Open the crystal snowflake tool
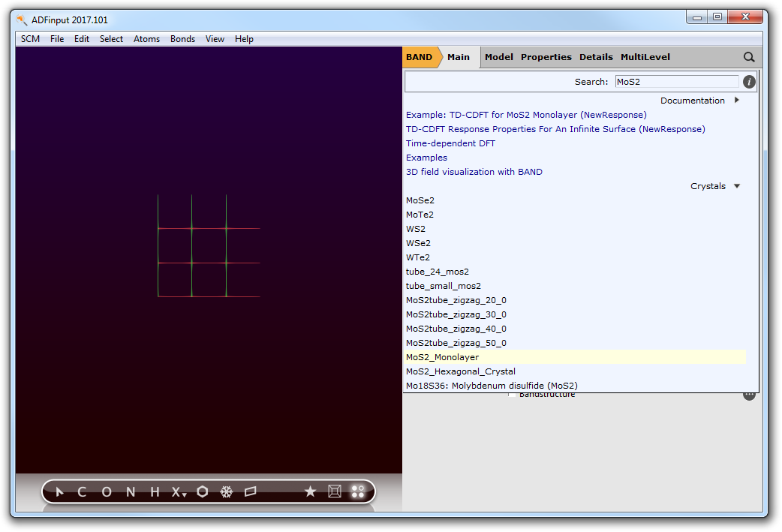The width and height of the screenshot is (782, 532). click(227, 492)
